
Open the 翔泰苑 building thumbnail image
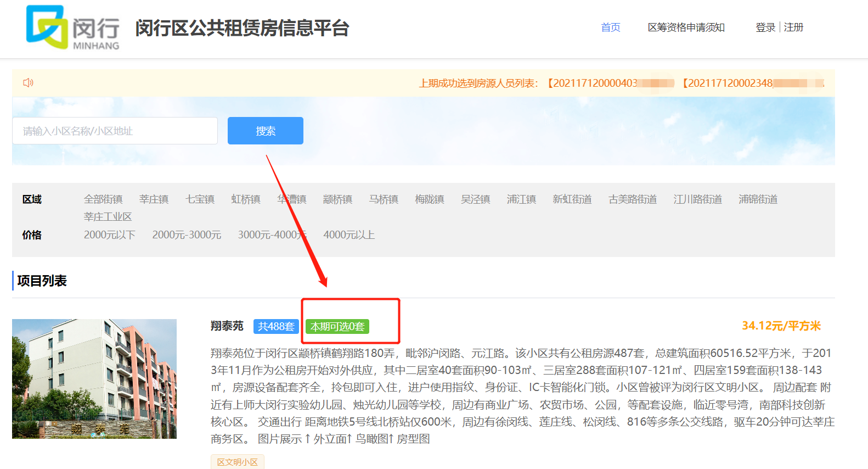tap(94, 378)
